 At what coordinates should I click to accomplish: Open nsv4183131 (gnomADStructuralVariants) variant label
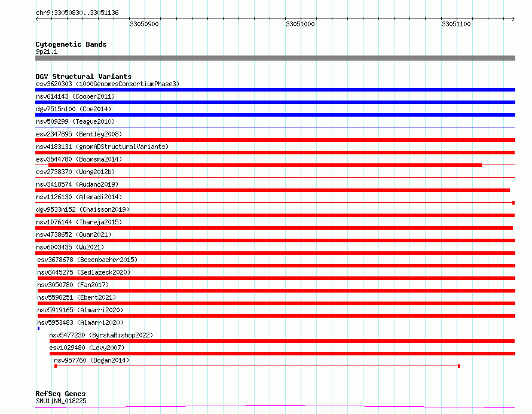click(102, 147)
